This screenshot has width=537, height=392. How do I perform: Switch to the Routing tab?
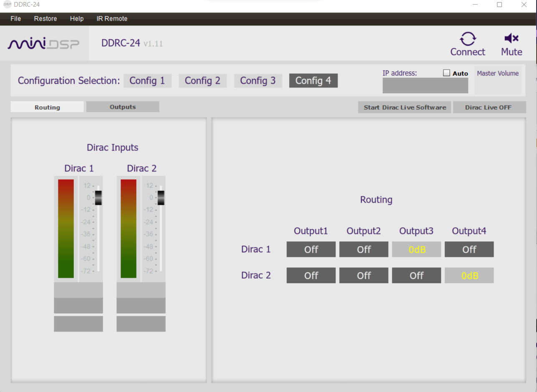pyautogui.click(x=47, y=107)
